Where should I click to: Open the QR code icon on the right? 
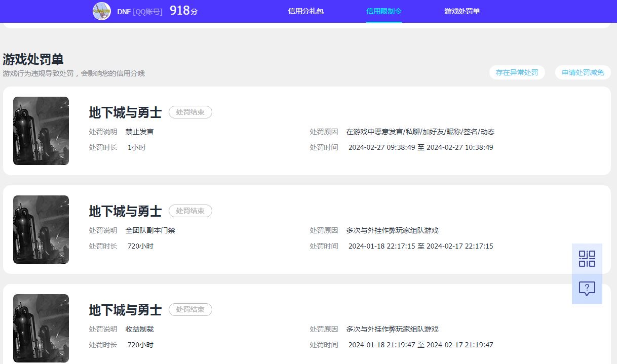[586, 258]
